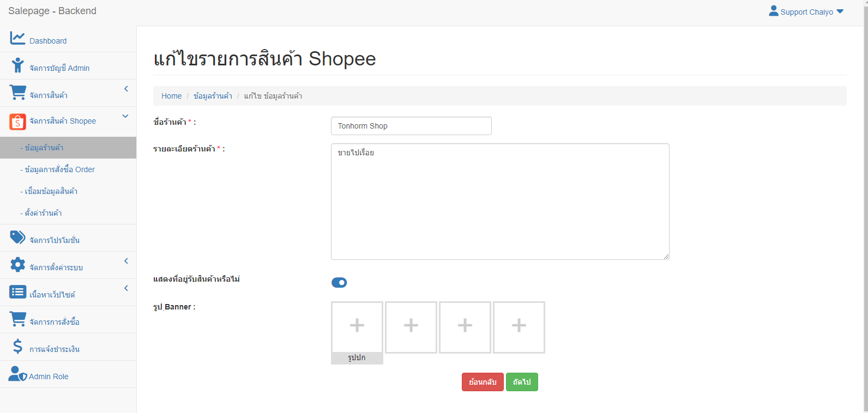Click the cover image upload box
The image size is (868, 413).
[x=357, y=327]
